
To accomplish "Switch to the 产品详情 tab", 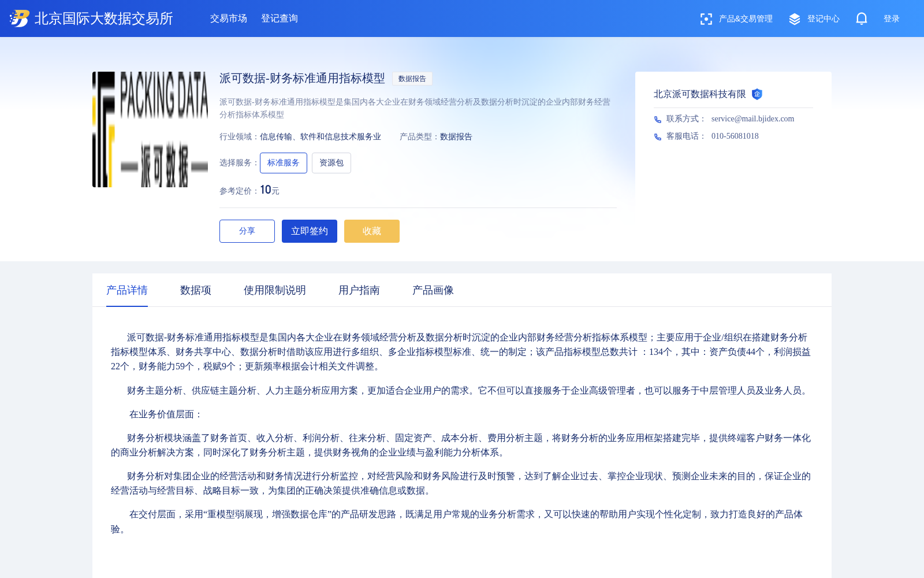I will tap(127, 290).
